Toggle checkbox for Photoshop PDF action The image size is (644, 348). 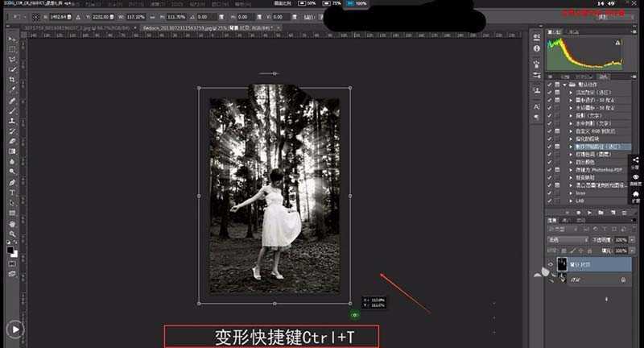(549, 172)
